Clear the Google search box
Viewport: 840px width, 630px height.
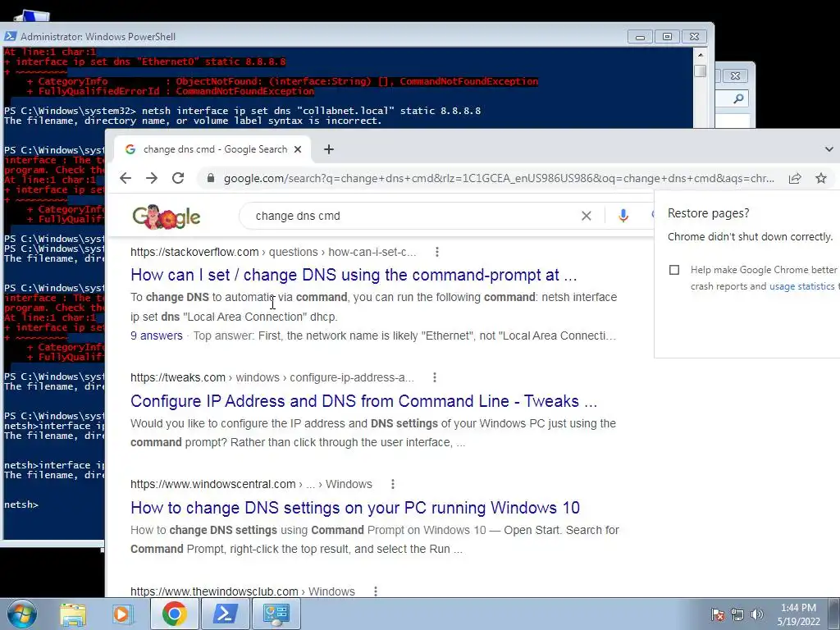click(x=587, y=216)
